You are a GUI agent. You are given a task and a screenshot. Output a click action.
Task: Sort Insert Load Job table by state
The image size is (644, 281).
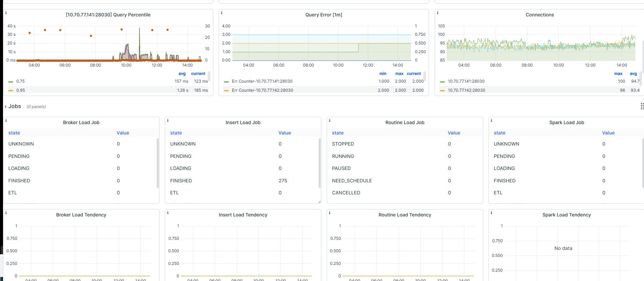[176, 133]
